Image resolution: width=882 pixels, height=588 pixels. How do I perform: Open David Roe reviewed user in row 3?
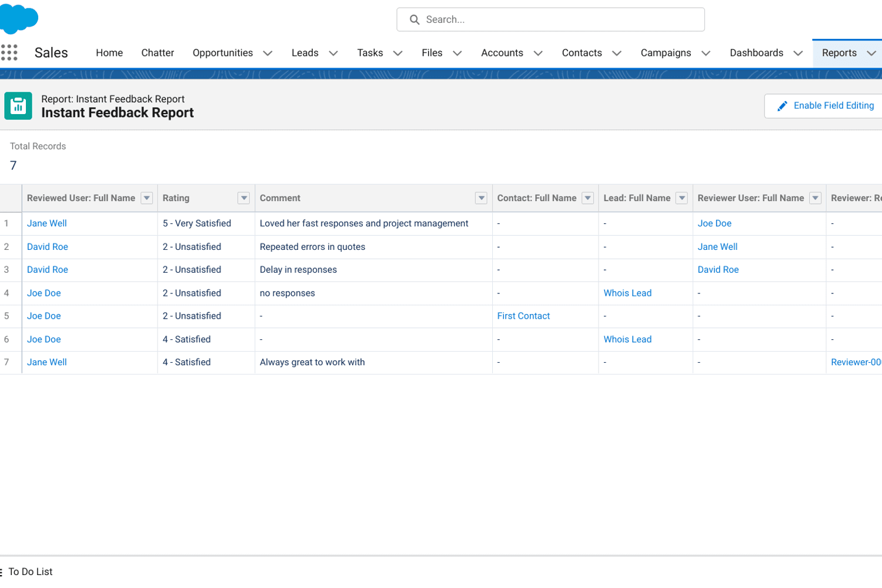[x=48, y=270]
